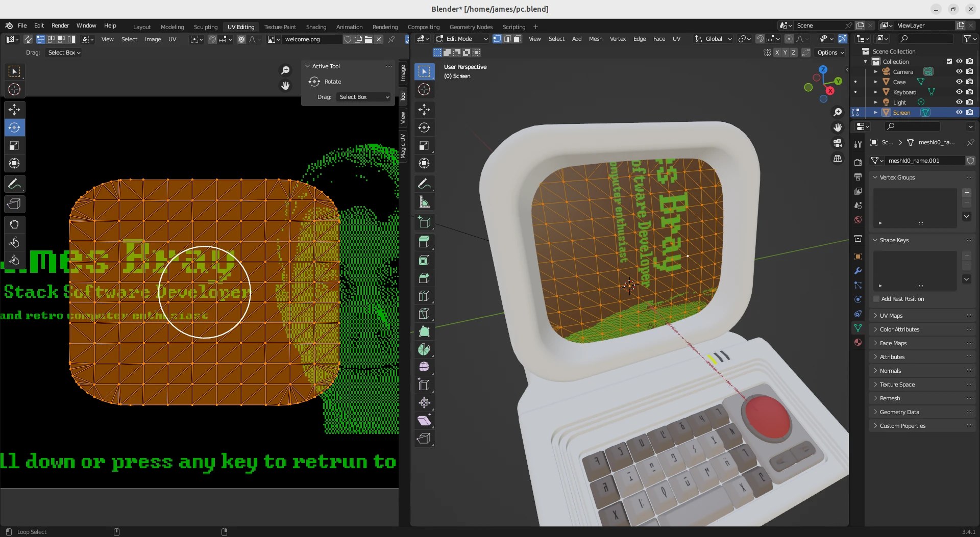Click the Options button in viewport header
Viewport: 980px width, 537px height.
pyautogui.click(x=830, y=52)
